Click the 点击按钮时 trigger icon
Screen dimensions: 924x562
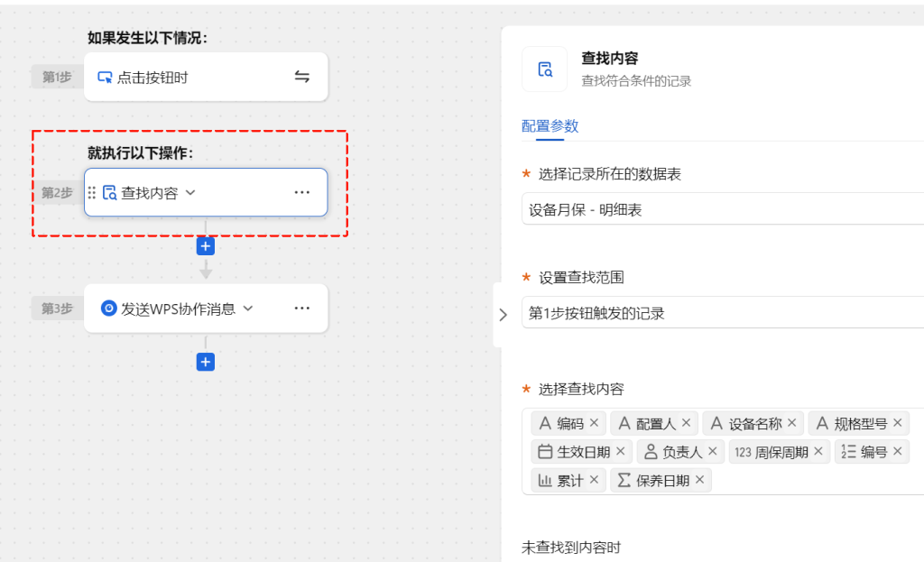pyautogui.click(x=105, y=78)
